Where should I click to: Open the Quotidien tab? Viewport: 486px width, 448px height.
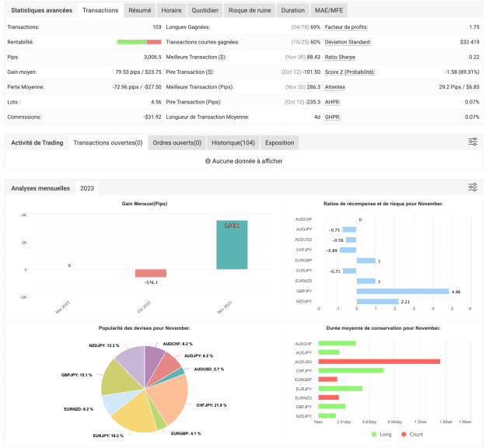click(205, 10)
